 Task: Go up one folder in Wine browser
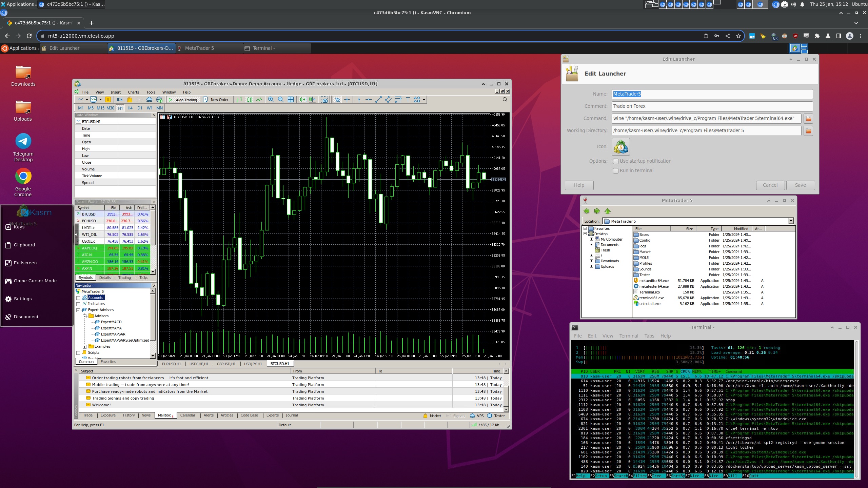(607, 211)
